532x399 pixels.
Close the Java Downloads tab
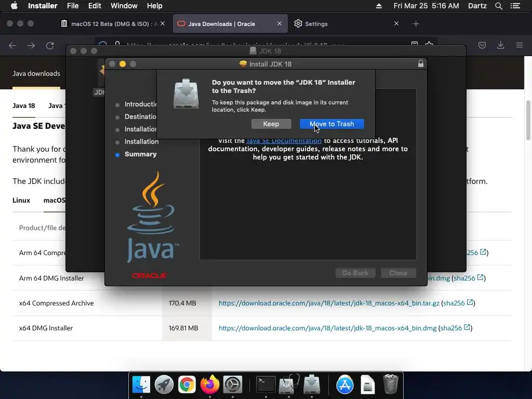click(279, 23)
